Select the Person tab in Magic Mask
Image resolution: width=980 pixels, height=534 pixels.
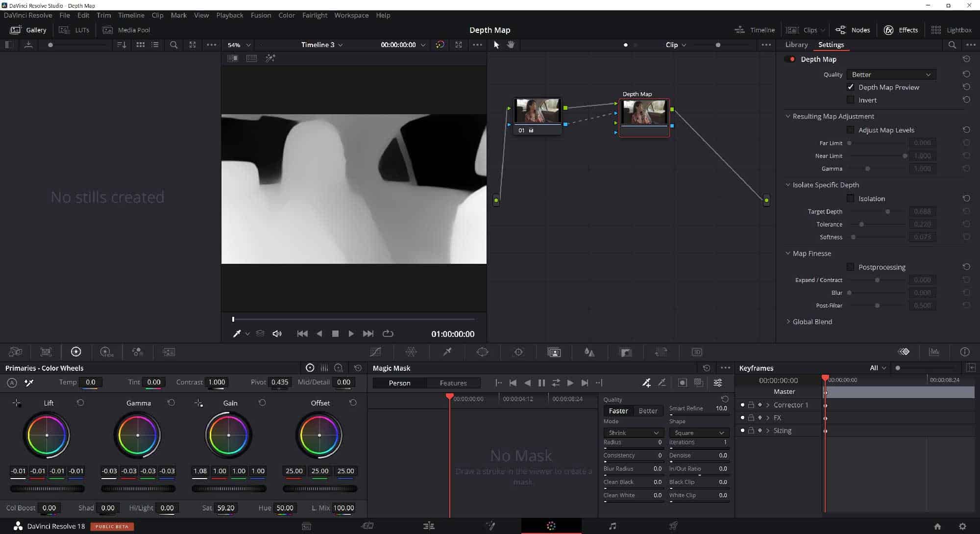(400, 383)
